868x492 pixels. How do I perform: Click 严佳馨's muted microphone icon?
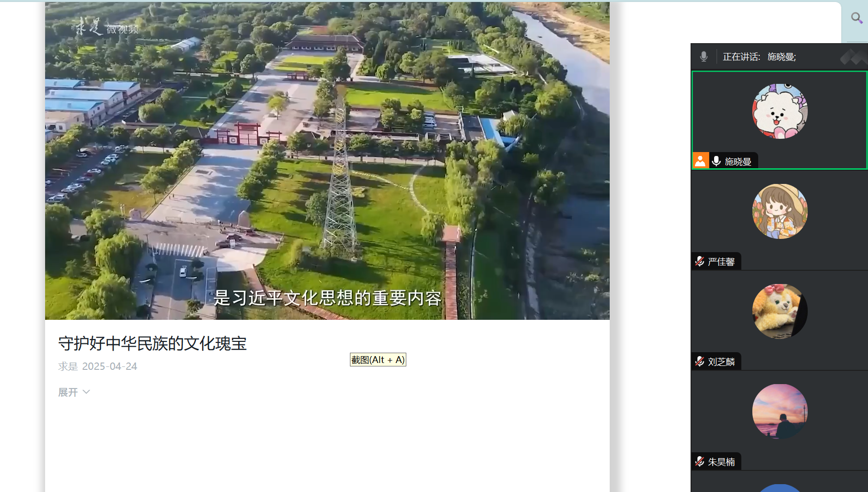(699, 261)
